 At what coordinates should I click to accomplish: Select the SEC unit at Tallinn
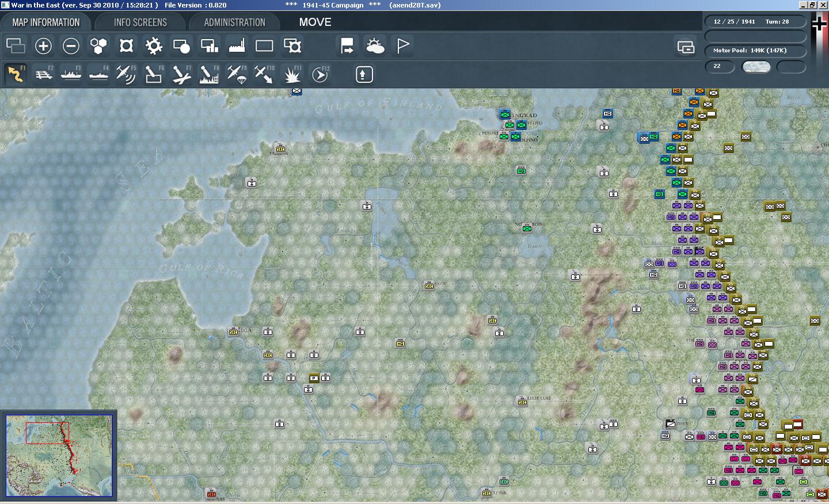(280, 148)
